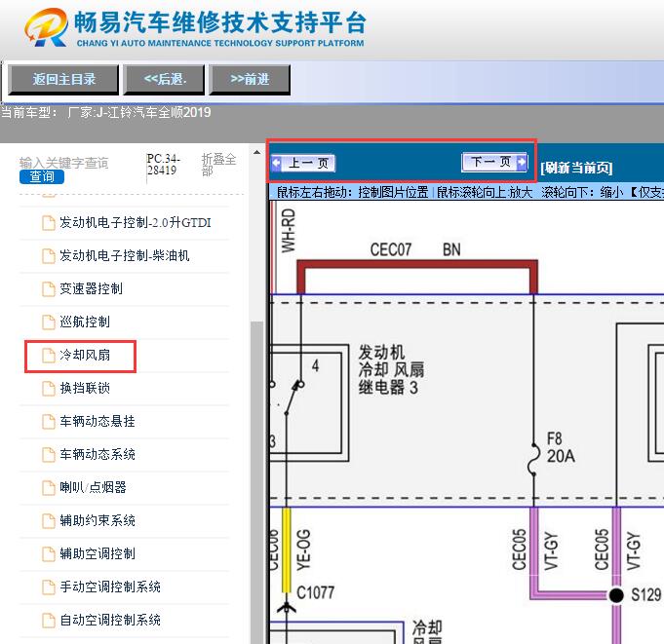The width and height of the screenshot is (664, 644).
Task: Click the YE-OG wire label
Action: [x=303, y=550]
